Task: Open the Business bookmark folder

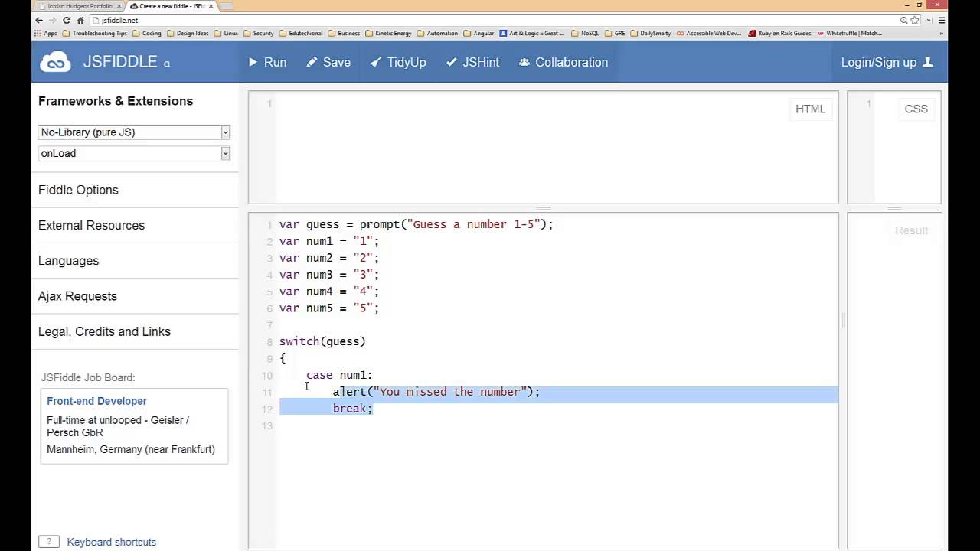Action: [x=344, y=34]
